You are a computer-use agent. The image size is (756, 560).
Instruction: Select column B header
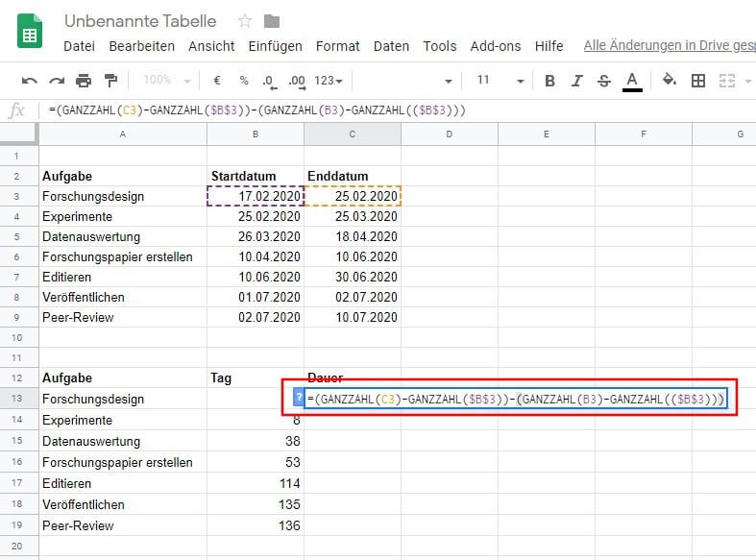click(x=256, y=134)
